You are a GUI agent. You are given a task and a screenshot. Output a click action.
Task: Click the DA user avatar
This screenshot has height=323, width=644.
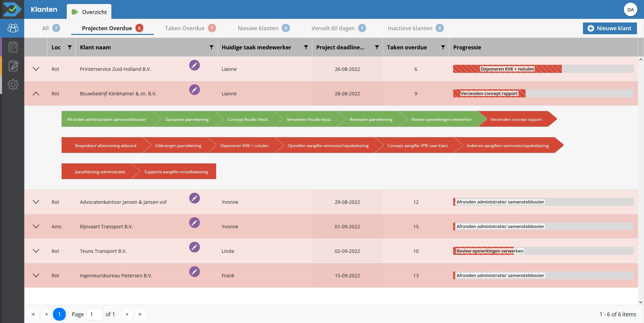(630, 9)
